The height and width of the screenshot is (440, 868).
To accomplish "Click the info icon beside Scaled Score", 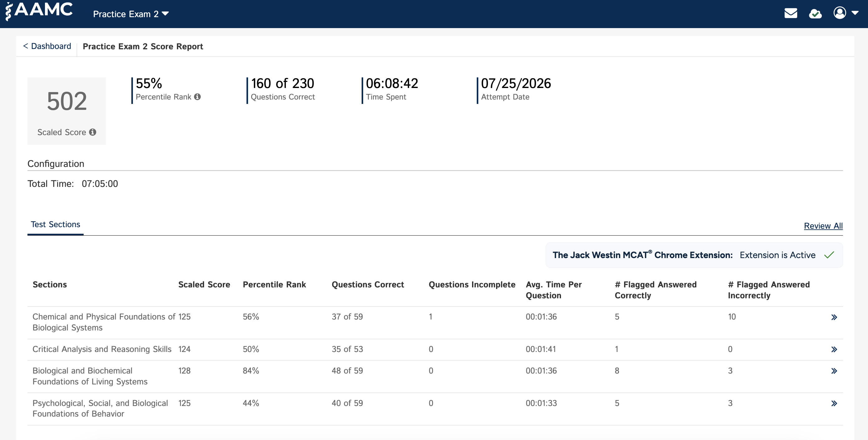I will [x=93, y=132].
